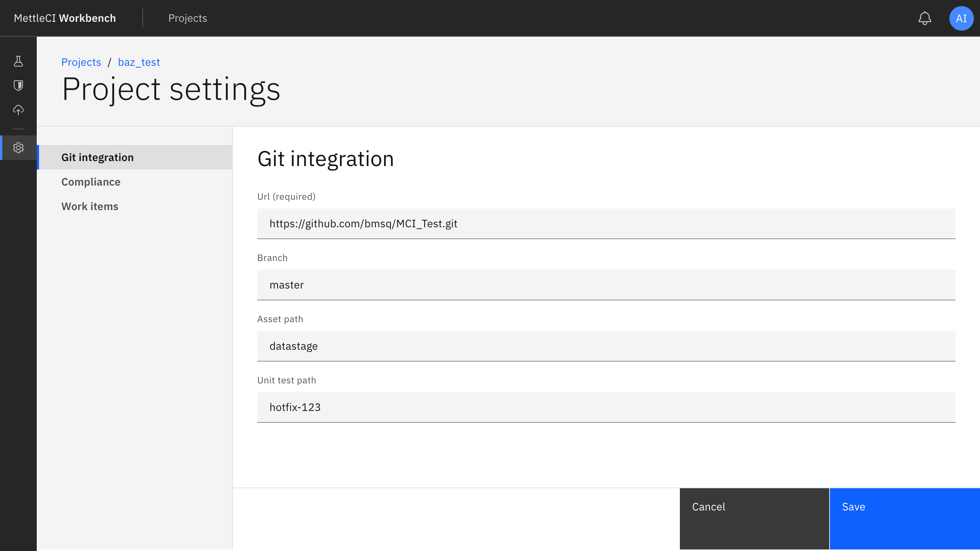Open Projects from the top navigation
980x551 pixels.
pos(187,18)
